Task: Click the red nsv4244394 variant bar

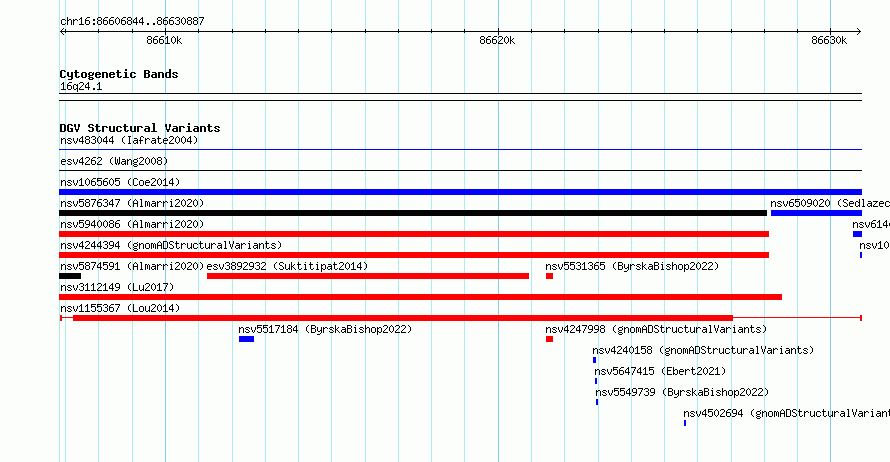Action: pos(414,255)
